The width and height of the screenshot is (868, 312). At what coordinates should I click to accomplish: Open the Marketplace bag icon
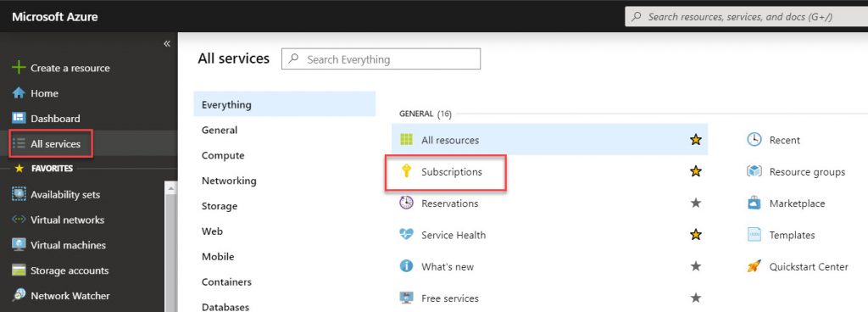pos(754,203)
